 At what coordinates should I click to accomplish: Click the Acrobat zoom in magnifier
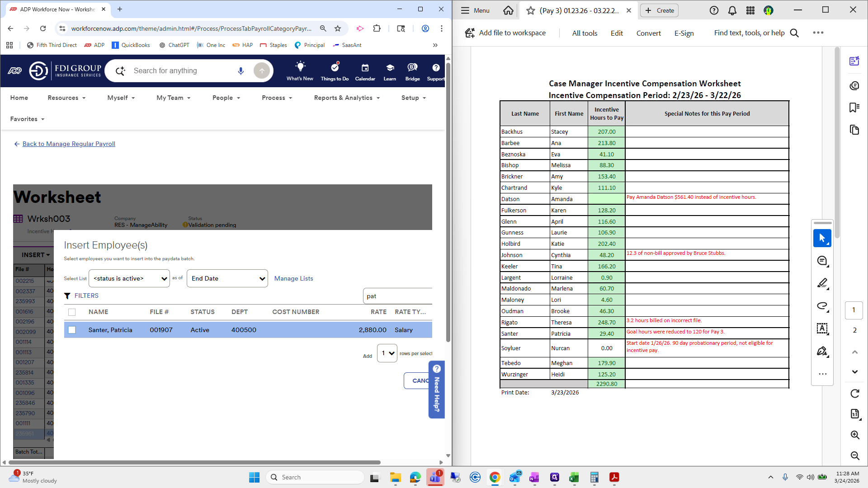pos(854,435)
